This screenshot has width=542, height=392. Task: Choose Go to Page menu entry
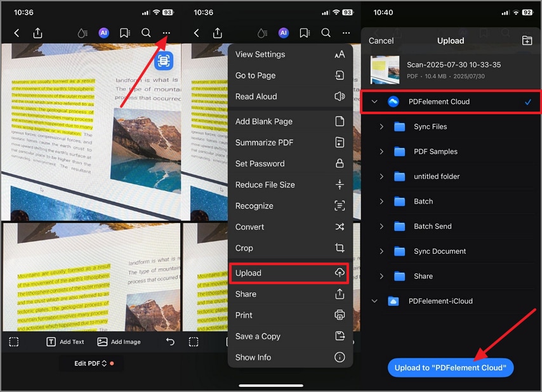pos(291,75)
